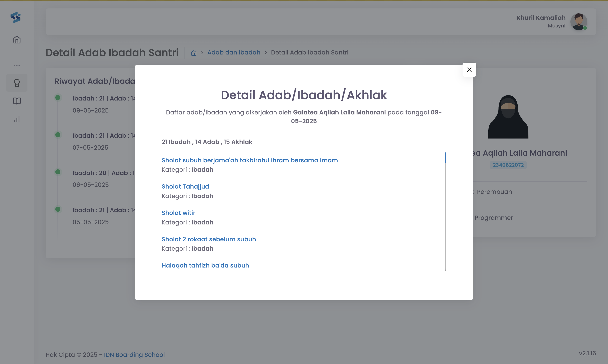Open the Halaqoh tahfizh ba'da subuh link
608x364 pixels.
pyautogui.click(x=205, y=265)
